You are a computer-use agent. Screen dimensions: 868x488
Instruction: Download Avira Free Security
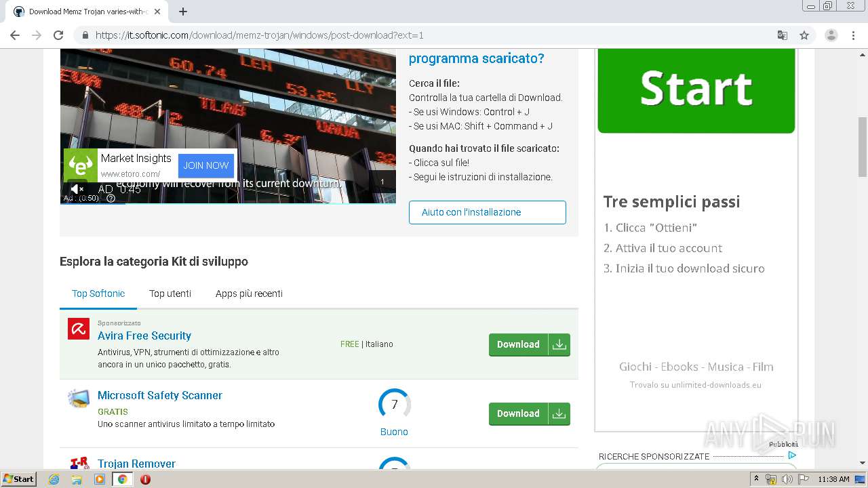[518, 344]
